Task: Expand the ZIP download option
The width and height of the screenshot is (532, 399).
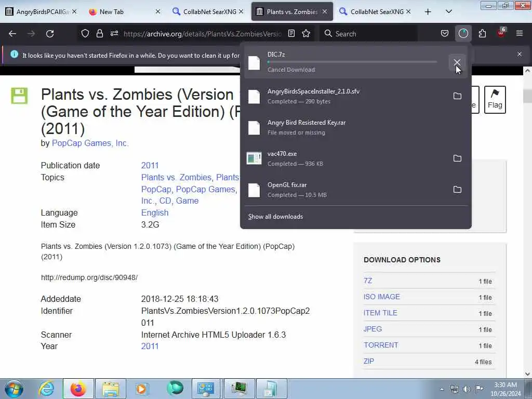Action: (x=369, y=362)
